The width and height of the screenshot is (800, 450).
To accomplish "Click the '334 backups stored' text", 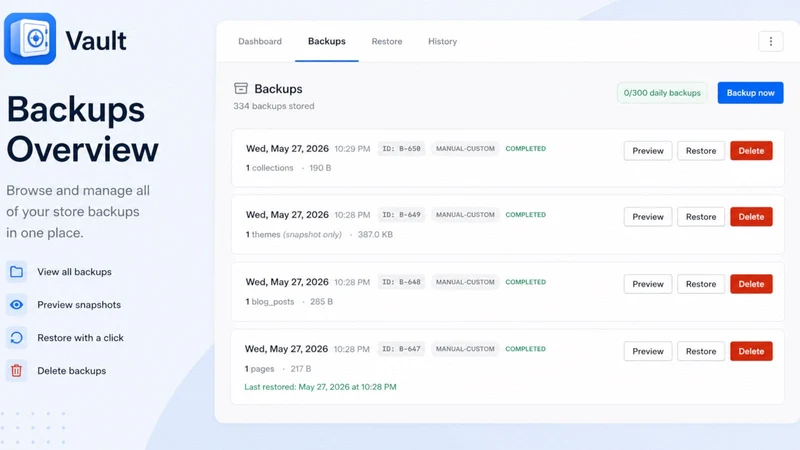I will coord(274,106).
